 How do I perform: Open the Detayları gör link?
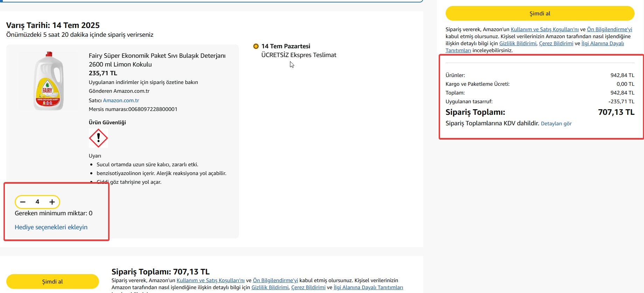click(x=556, y=124)
